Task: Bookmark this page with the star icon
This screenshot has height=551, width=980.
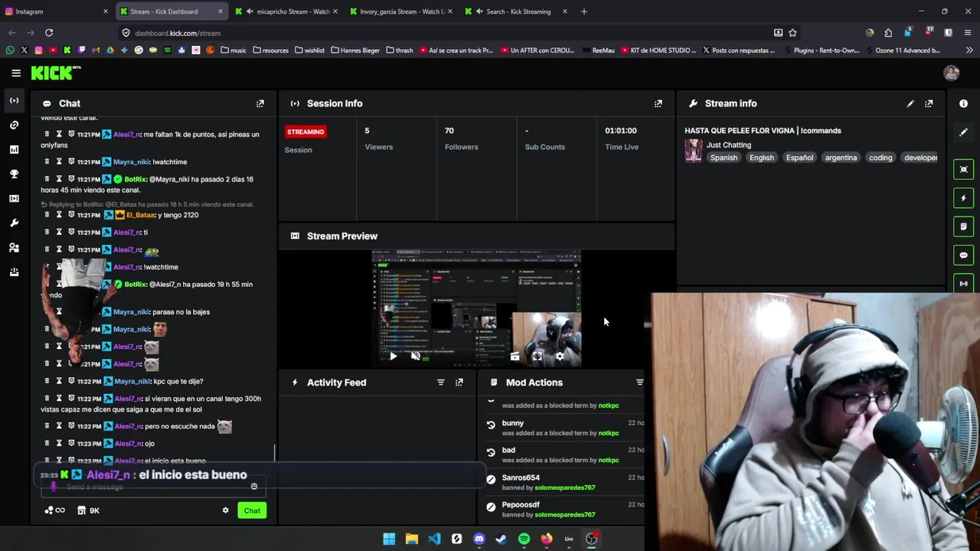Action: [792, 33]
